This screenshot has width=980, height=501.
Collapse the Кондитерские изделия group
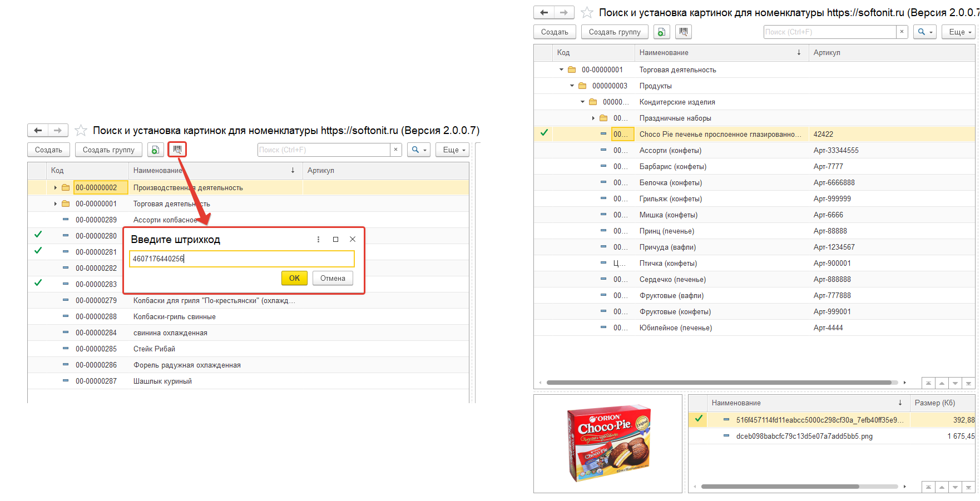(x=583, y=102)
